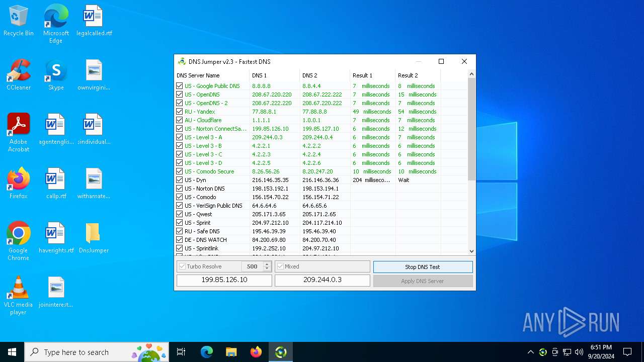Sort by Result 2 column header
Image resolution: width=644 pixels, height=362 pixels.
[418, 75]
